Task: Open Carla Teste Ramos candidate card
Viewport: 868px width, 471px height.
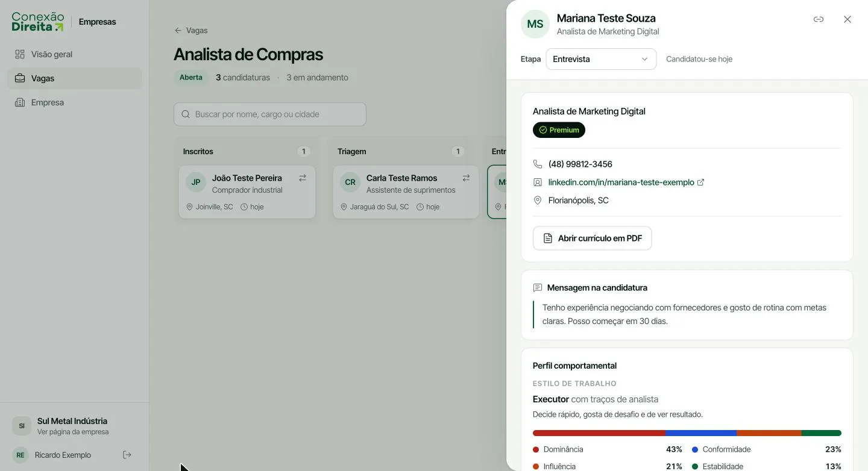Action: [x=406, y=192]
